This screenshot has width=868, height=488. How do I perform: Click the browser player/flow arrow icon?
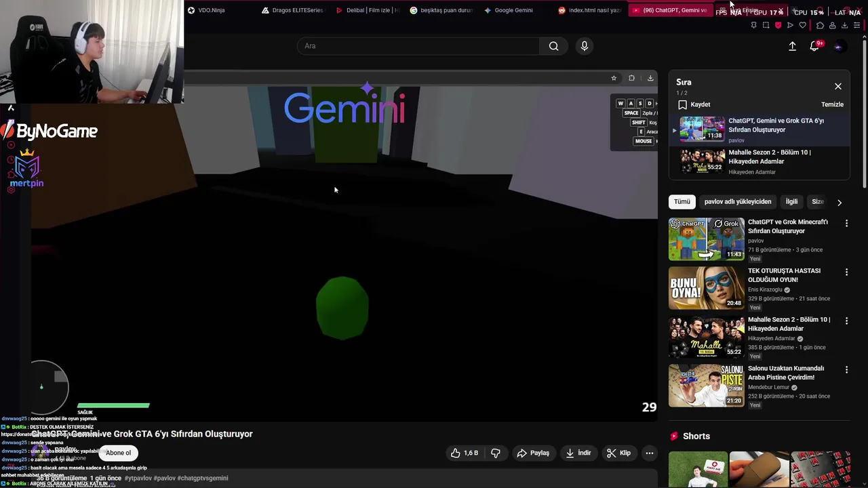tap(790, 25)
